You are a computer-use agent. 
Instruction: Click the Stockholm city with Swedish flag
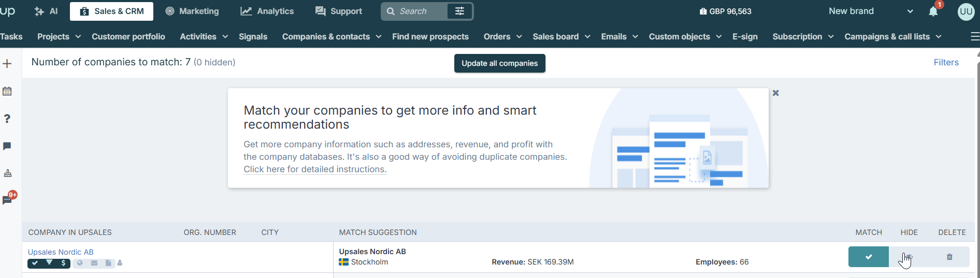tap(364, 262)
